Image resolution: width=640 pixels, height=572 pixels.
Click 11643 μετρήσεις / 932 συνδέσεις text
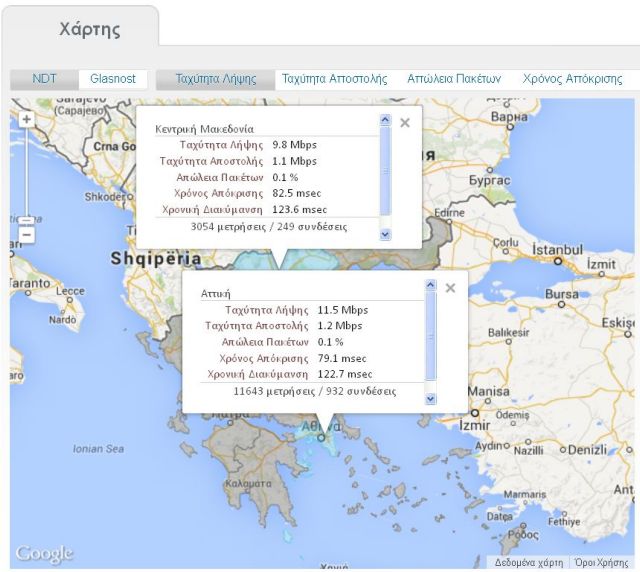pyautogui.click(x=315, y=392)
